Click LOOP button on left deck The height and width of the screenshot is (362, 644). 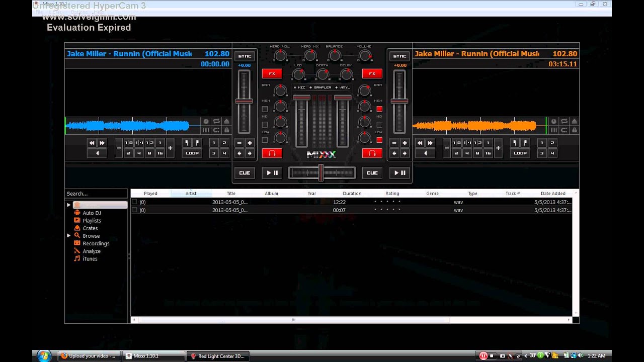pyautogui.click(x=192, y=153)
